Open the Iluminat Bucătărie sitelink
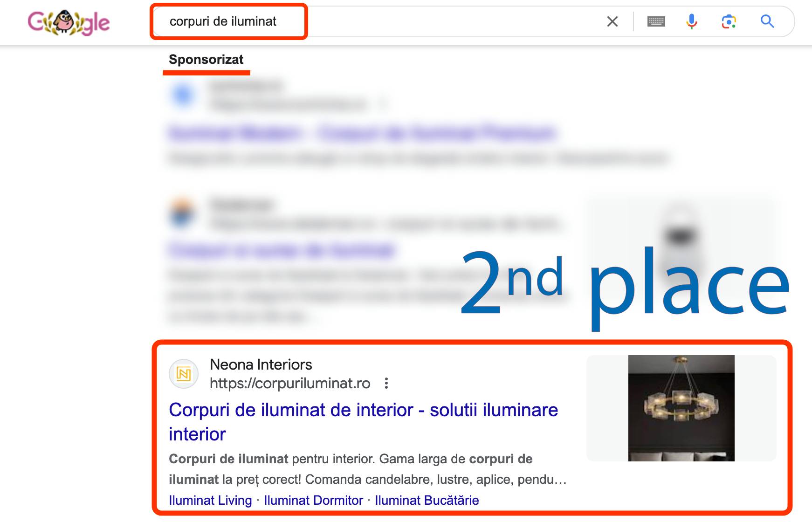Screen dimensions: 812x522 [x=427, y=501]
